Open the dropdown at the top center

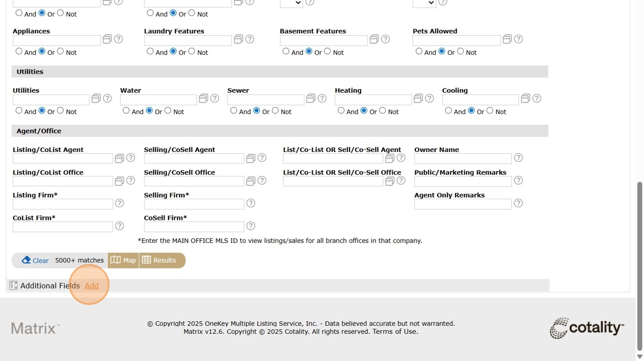pos(291,3)
